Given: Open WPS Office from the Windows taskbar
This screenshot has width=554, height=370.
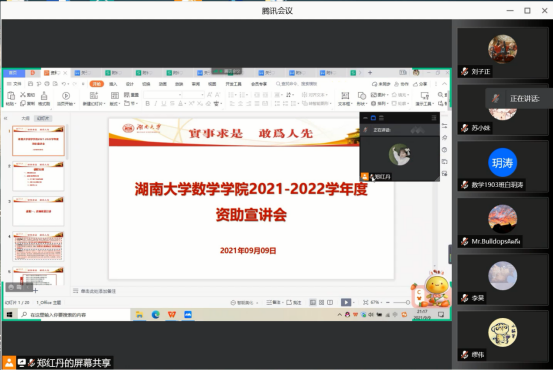Looking at the screenshot, I should (172, 314).
